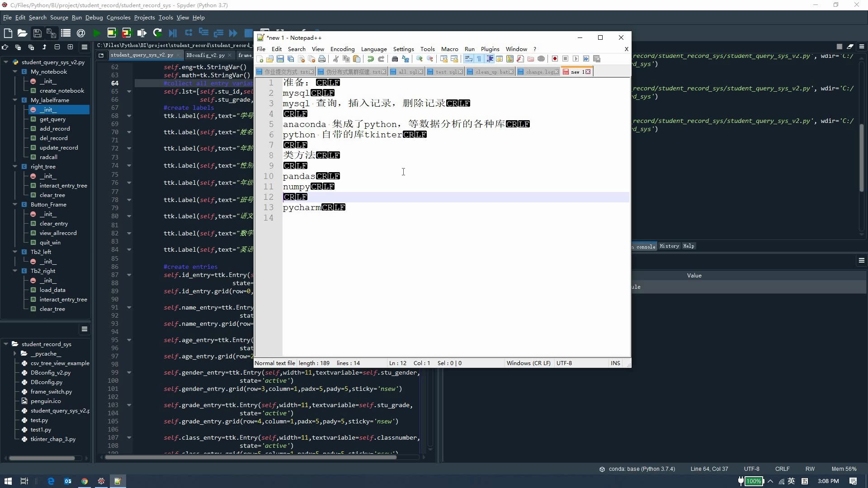Click Notepad++ Cut icon
This screenshot has width=868, height=488.
[x=336, y=59]
